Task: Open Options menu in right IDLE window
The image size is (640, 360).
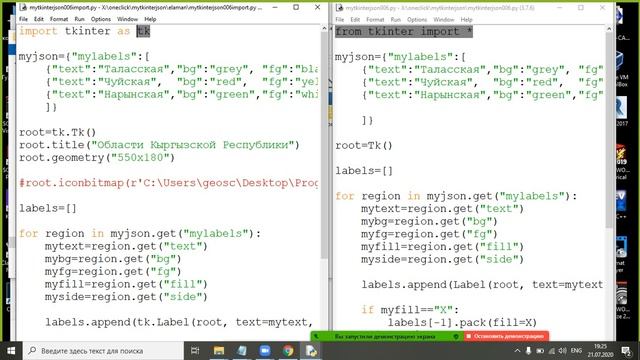Action: 417,20
